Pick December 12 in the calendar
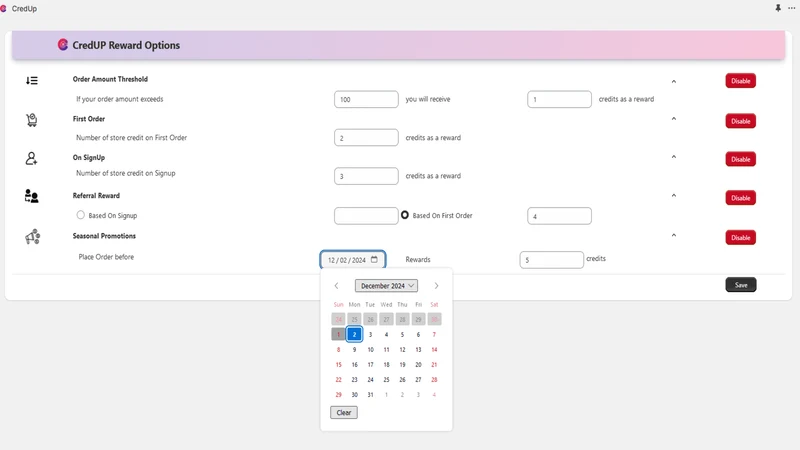The width and height of the screenshot is (800, 450). tap(402, 349)
